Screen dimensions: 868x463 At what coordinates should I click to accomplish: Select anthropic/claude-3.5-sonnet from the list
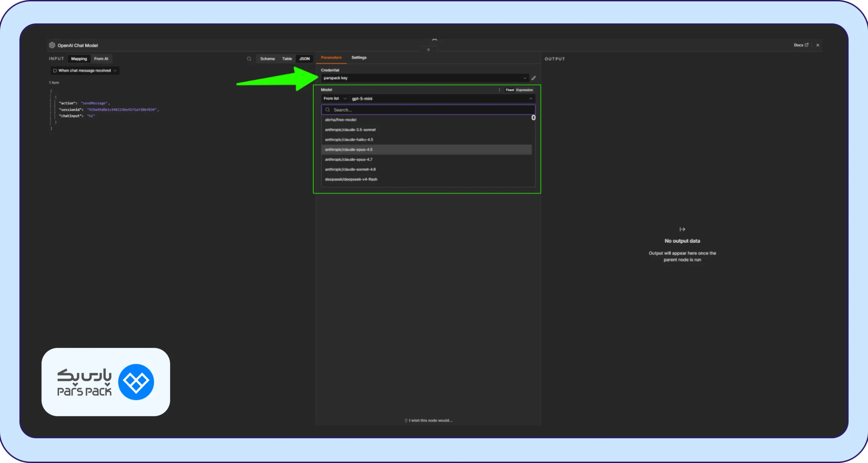point(427,130)
